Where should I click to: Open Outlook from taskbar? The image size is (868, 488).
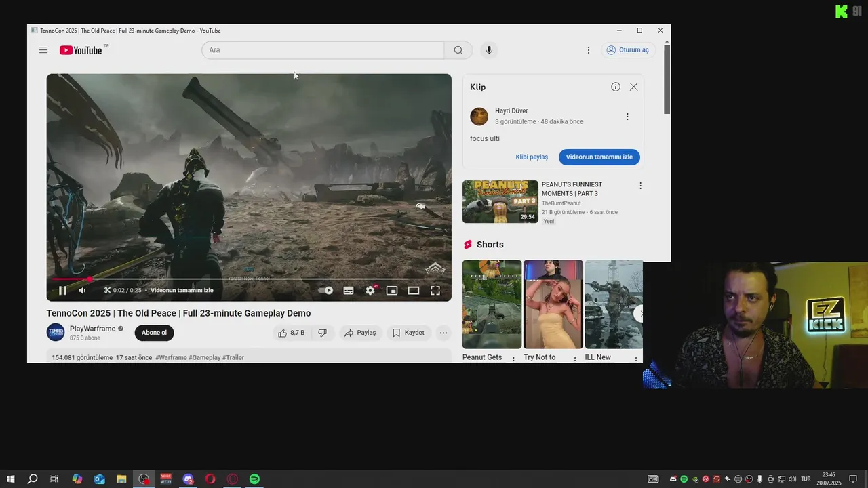click(x=100, y=479)
